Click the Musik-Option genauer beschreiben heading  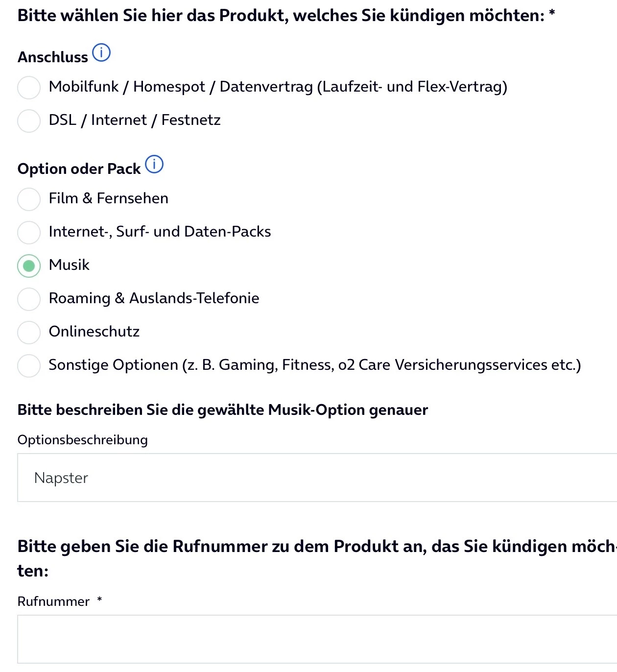pyautogui.click(x=222, y=410)
